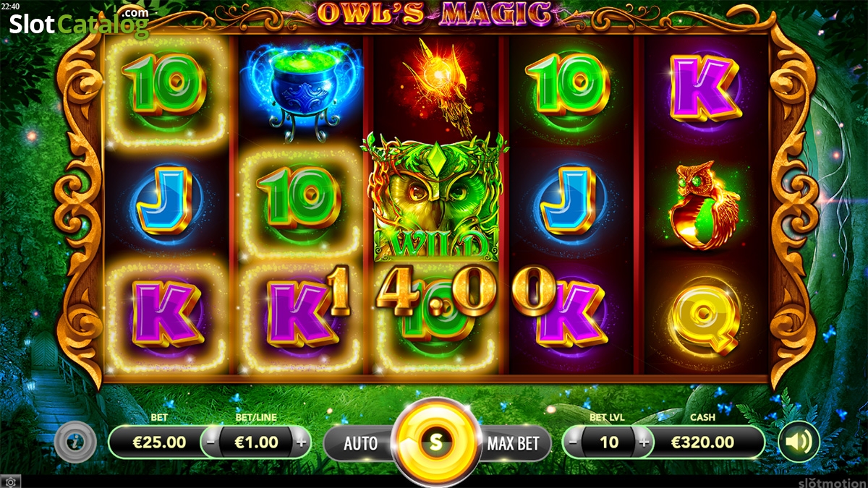The height and width of the screenshot is (488, 868).
Task: Open the SlotCatalog.com logo link
Action: (79, 23)
